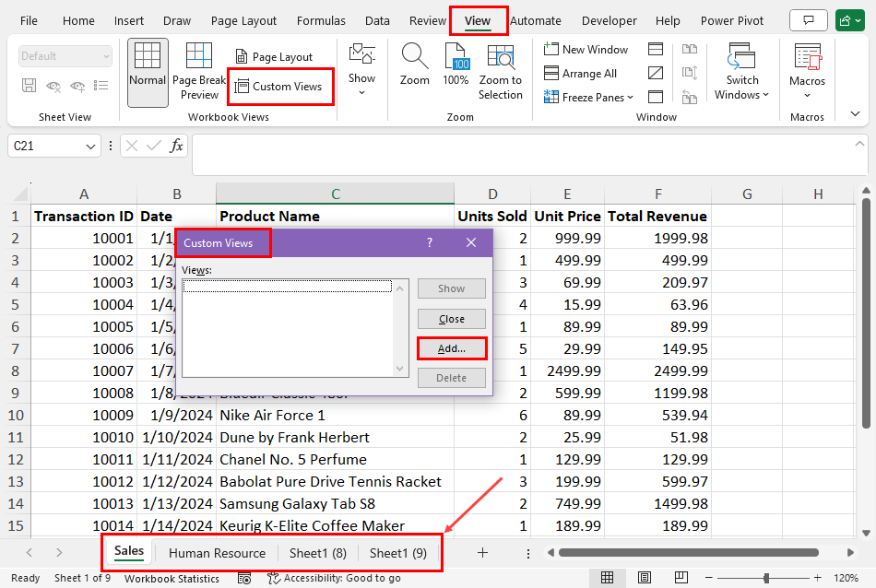The width and height of the screenshot is (876, 588).
Task: Open the Default sheet view dropdown
Action: (x=65, y=56)
